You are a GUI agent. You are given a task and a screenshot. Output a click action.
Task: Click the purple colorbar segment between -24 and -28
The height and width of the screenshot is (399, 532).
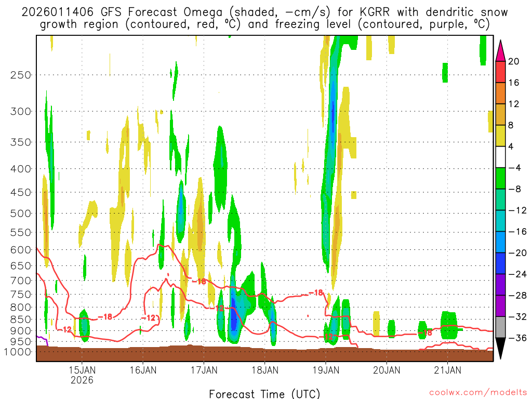500,285
